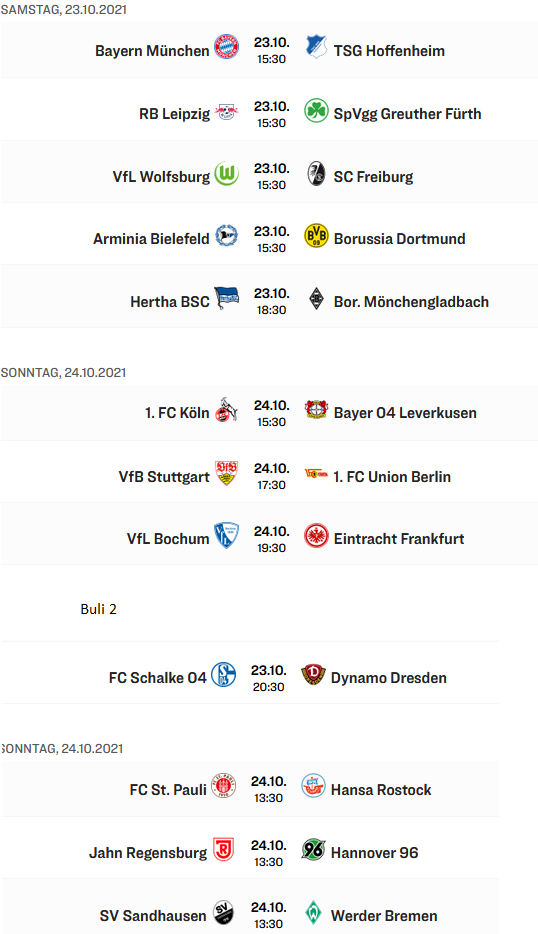The width and height of the screenshot is (538, 934).
Task: Click the Dynamo Dresden logo
Action: (313, 675)
